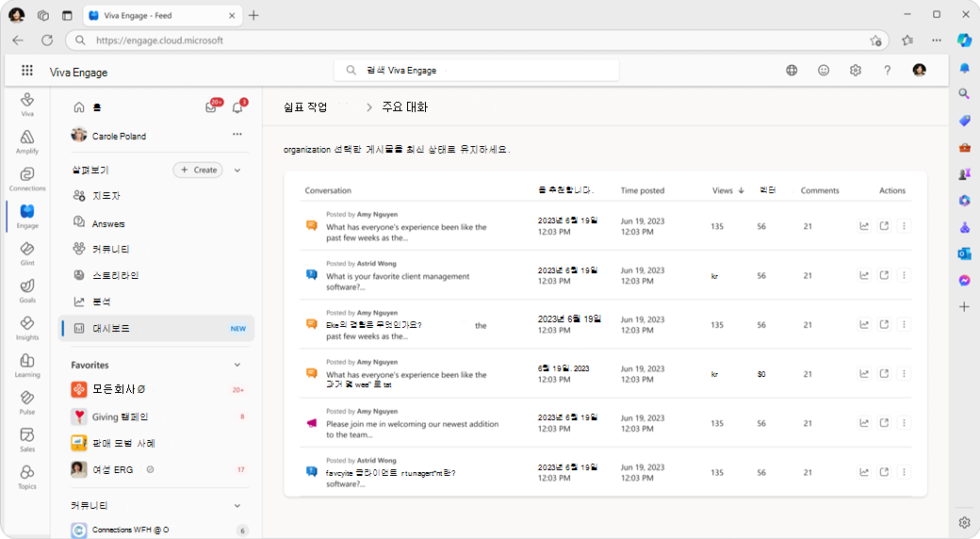Click the globe icon in header
980x539 pixels.
792,70
